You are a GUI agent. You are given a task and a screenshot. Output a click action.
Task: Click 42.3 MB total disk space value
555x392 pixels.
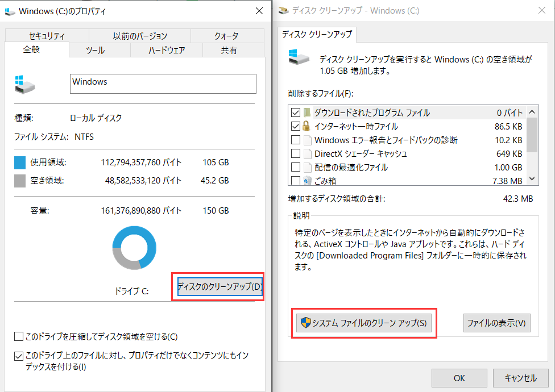pos(518,199)
